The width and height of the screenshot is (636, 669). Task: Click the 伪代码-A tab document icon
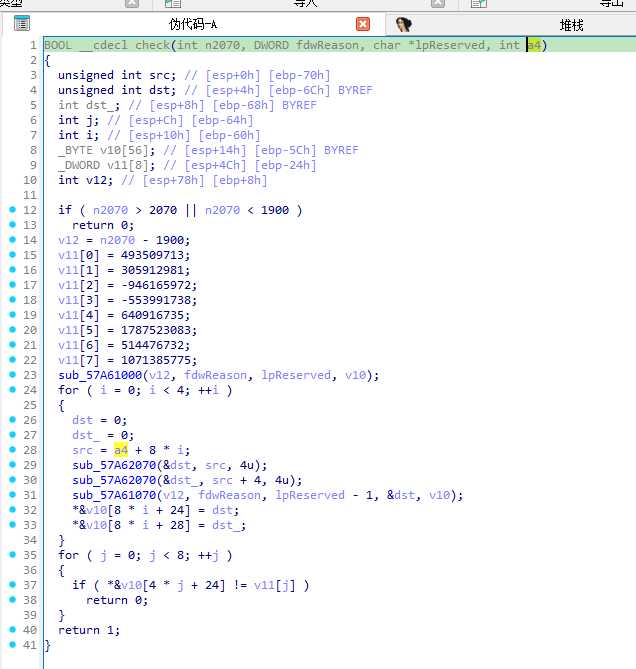[21, 23]
